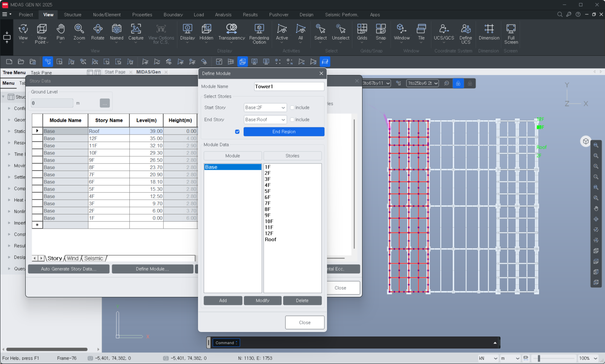The height and width of the screenshot is (364, 605).
Task: Select the Rotate view tool
Action: click(98, 32)
